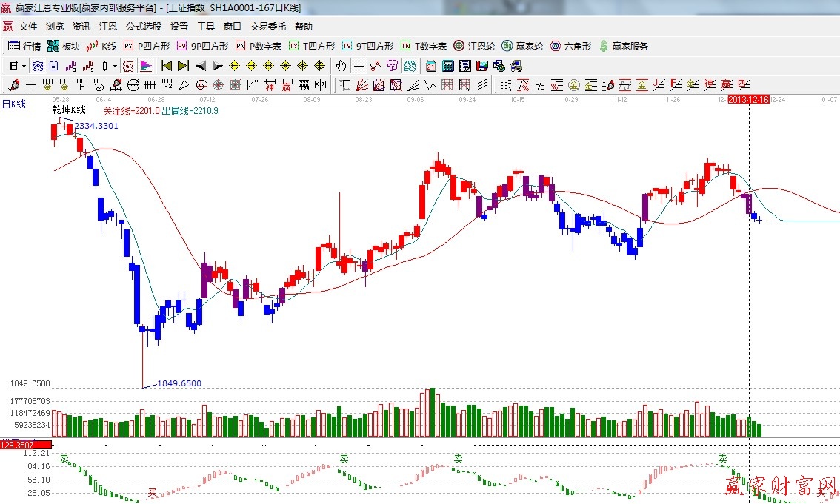Click the calculator icon in toolbar
The image size is (840, 504).
[447, 66]
